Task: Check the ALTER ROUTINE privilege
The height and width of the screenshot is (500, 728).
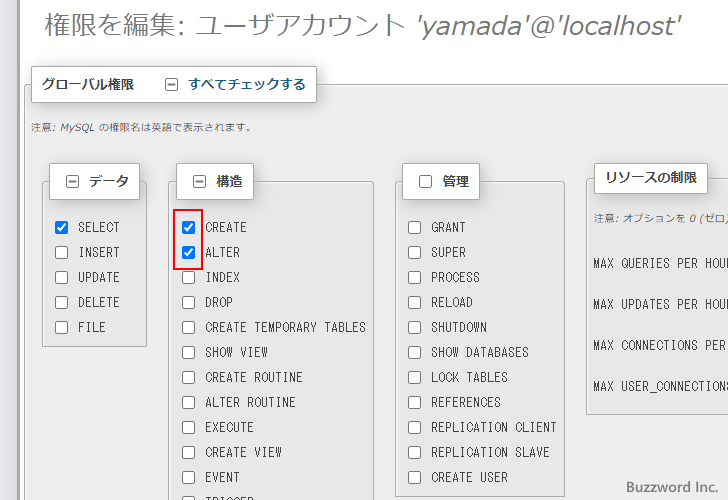Action: pyautogui.click(x=188, y=403)
